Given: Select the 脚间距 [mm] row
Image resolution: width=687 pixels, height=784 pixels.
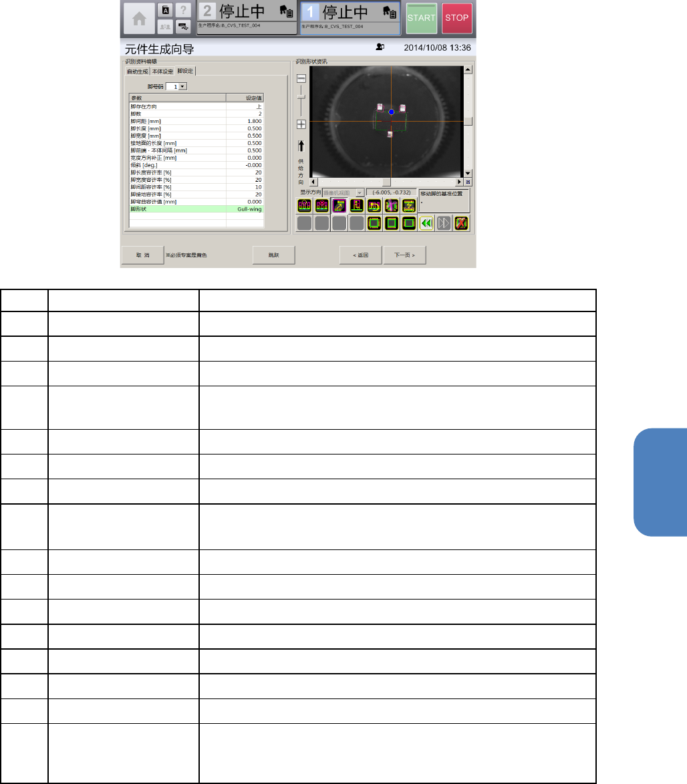Looking at the screenshot, I should (x=196, y=121).
